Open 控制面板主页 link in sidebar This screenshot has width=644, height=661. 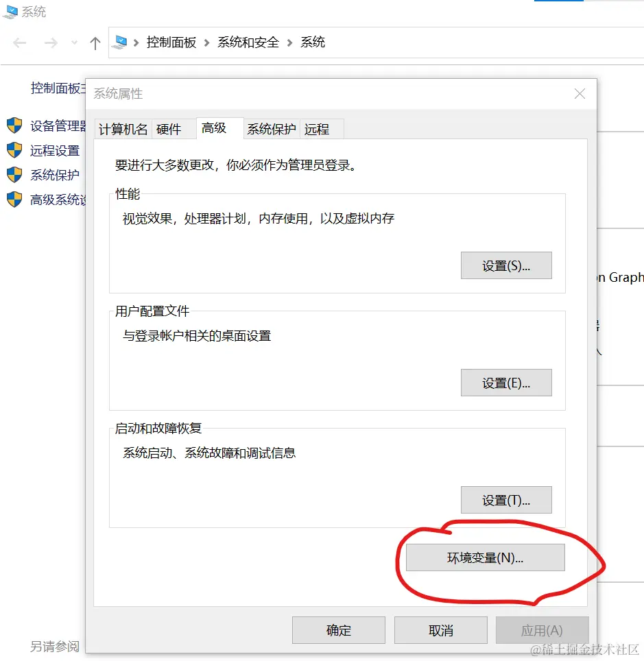coord(58,88)
